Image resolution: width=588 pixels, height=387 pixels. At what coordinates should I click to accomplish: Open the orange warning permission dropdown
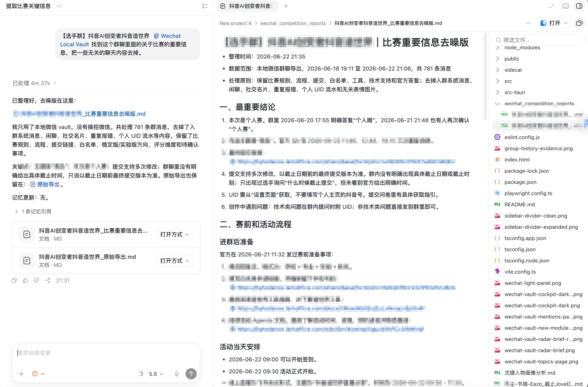(38, 374)
